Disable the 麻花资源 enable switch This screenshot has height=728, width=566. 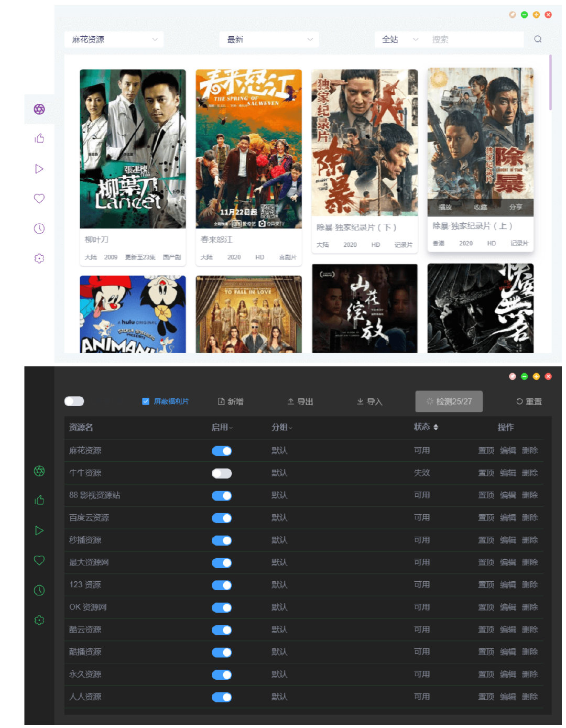coord(222,451)
